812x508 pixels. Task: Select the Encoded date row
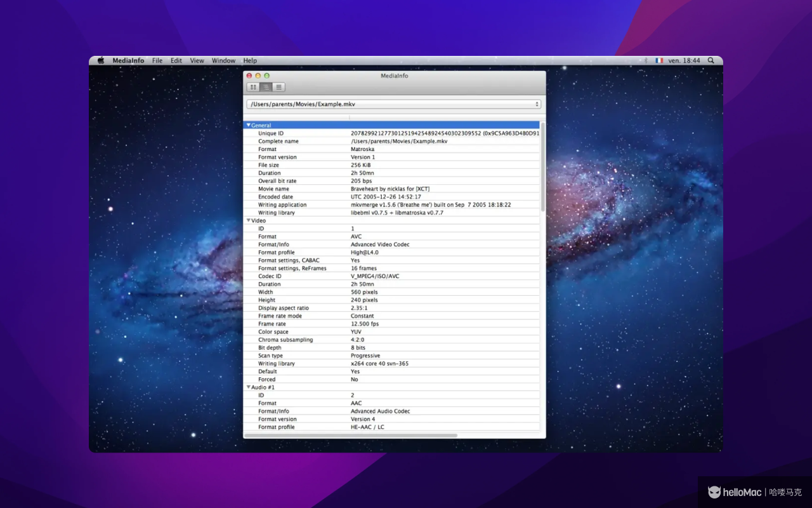[x=392, y=197]
